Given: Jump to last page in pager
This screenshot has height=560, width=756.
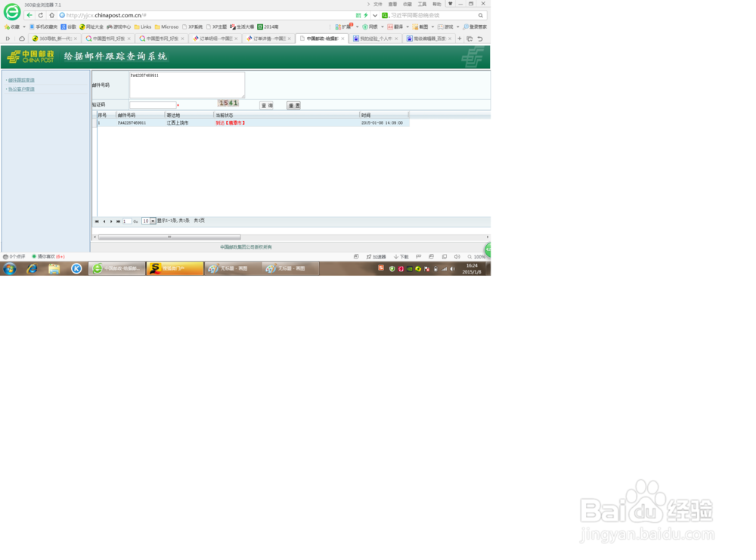Looking at the screenshot, I should click(118, 221).
